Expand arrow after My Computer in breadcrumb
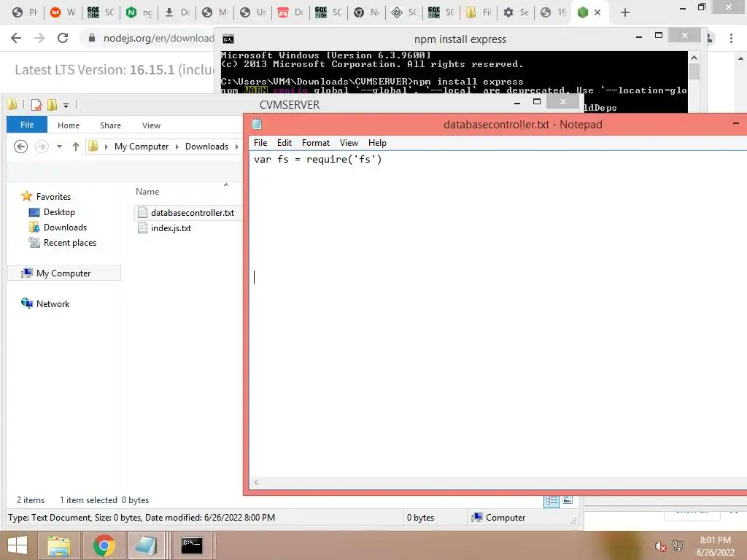Image resolution: width=747 pixels, height=560 pixels. click(177, 147)
